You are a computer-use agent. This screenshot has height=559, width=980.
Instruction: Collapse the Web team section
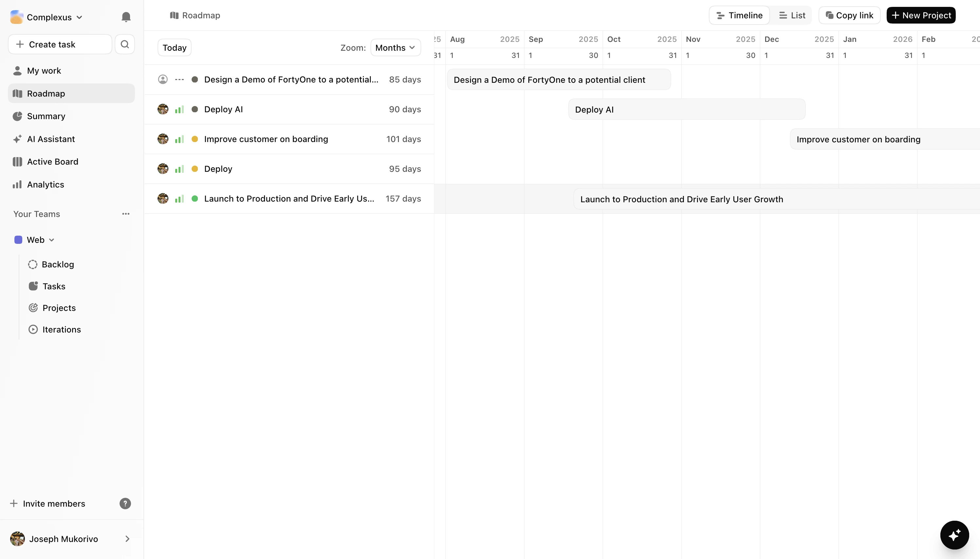click(52, 240)
